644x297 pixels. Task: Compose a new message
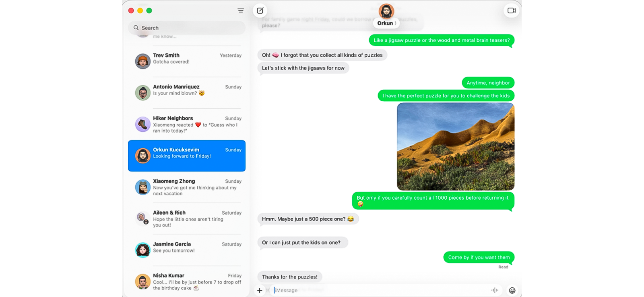click(260, 11)
